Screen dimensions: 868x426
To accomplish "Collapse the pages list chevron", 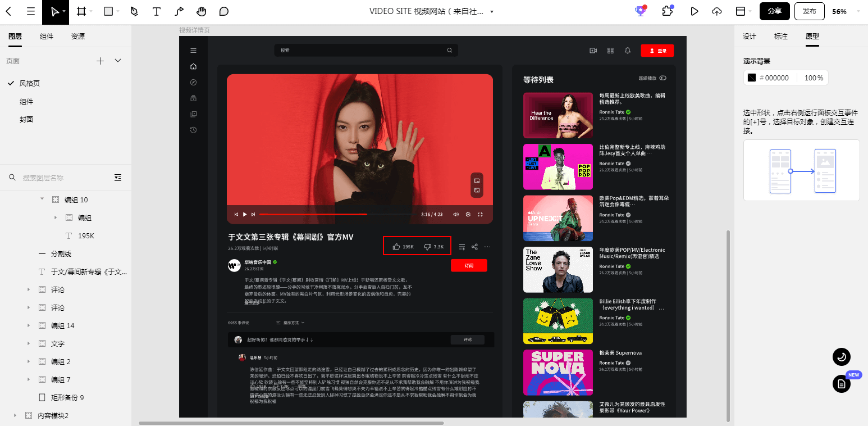I will (118, 61).
